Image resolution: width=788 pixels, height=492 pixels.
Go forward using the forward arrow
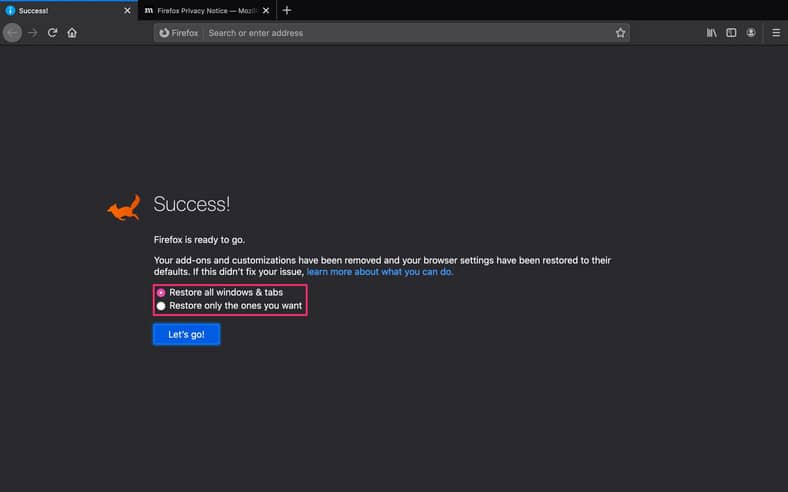pos(33,33)
